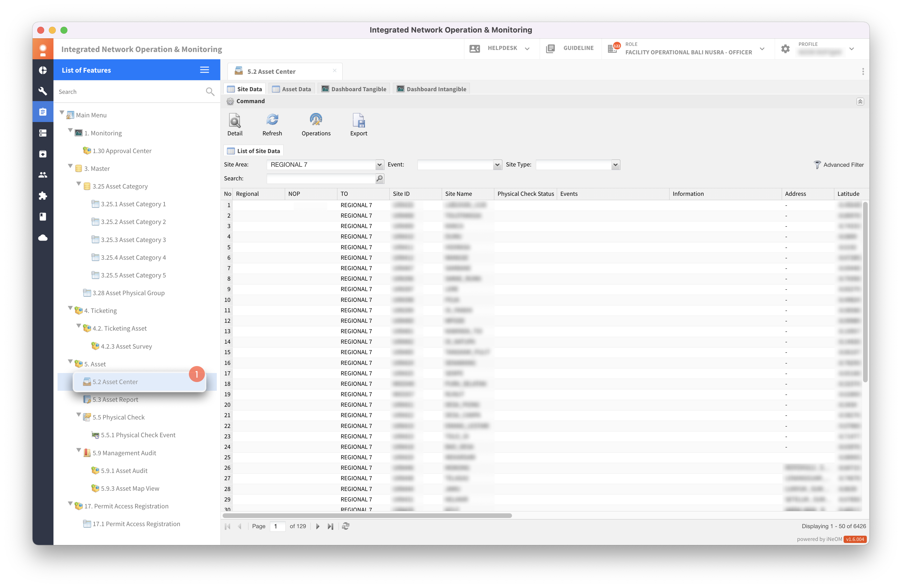Click the Detail command icon
This screenshot has height=588, width=902.
pyautogui.click(x=235, y=121)
